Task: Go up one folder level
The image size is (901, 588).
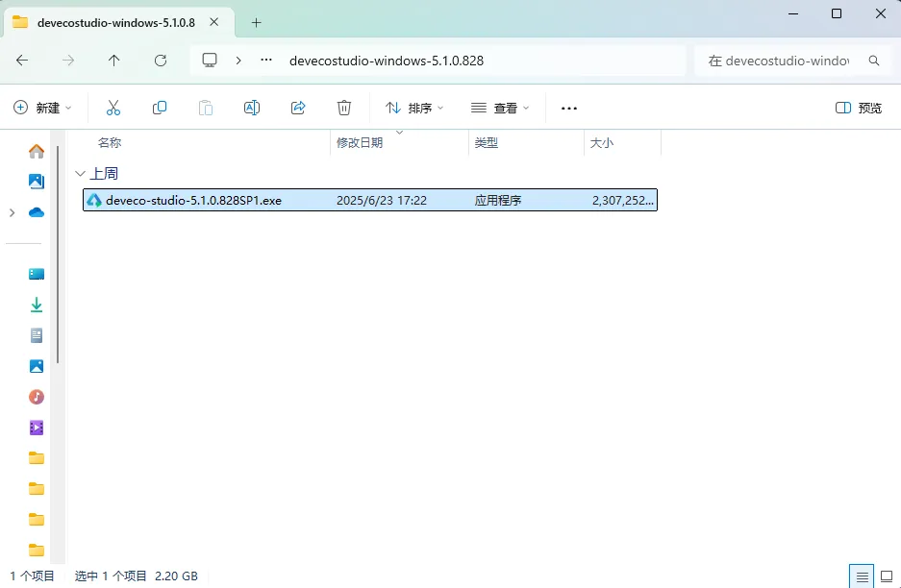Action: (113, 61)
